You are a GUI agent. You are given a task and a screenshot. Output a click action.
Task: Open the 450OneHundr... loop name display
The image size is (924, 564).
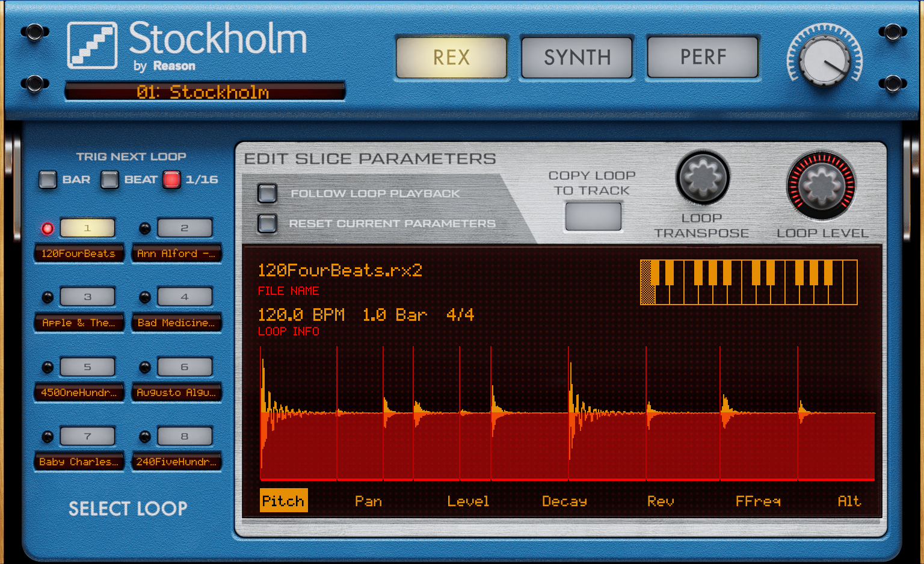pyautogui.click(x=79, y=392)
